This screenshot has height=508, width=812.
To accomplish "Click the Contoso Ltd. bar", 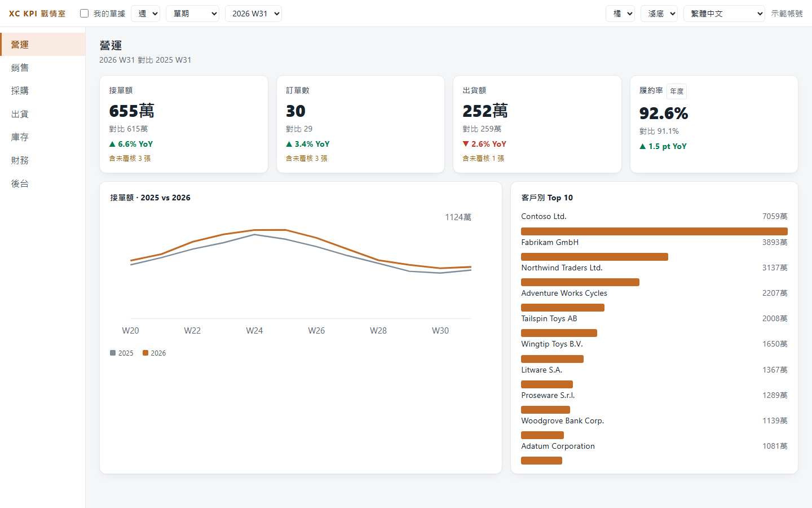I will pyautogui.click(x=654, y=231).
